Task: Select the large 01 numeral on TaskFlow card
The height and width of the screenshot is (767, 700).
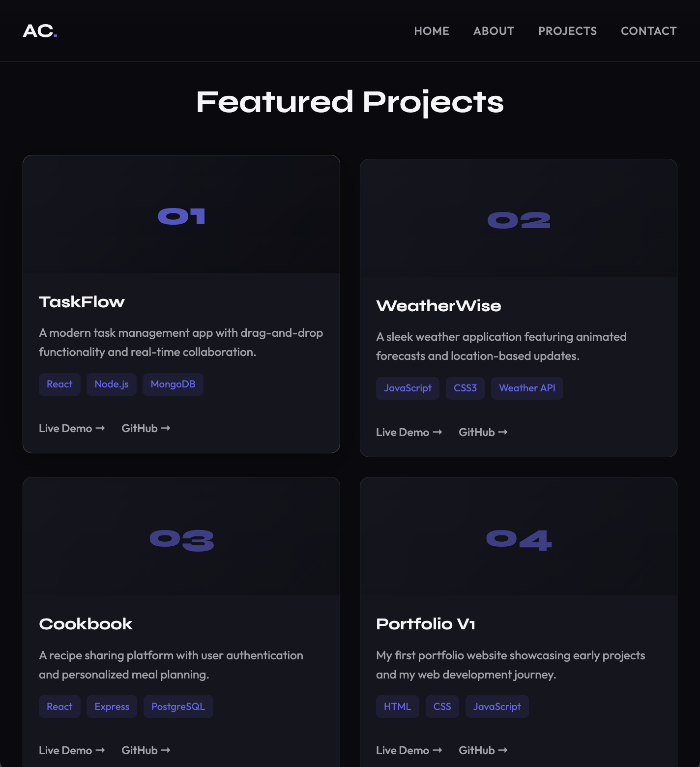Action: click(181, 216)
